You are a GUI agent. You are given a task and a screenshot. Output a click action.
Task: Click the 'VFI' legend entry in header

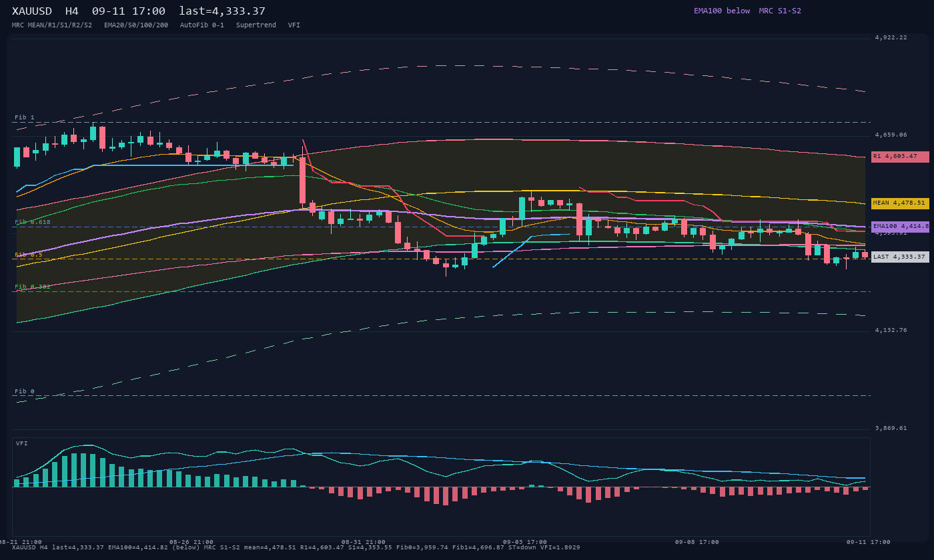(294, 25)
